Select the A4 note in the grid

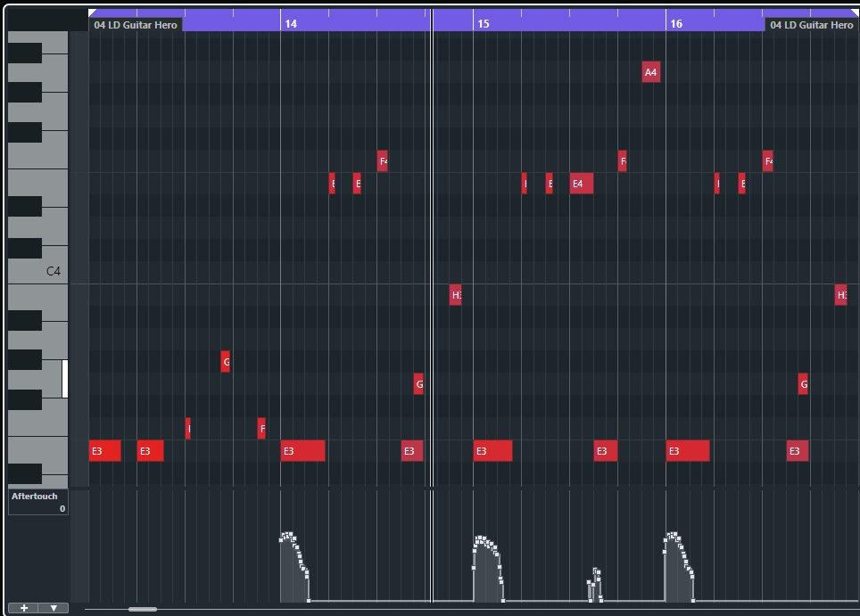click(650, 72)
